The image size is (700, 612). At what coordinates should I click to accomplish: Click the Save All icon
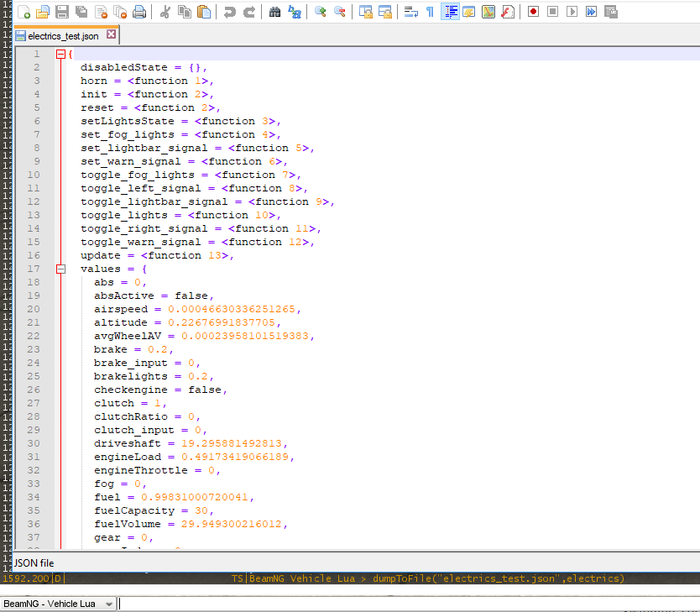pyautogui.click(x=81, y=12)
